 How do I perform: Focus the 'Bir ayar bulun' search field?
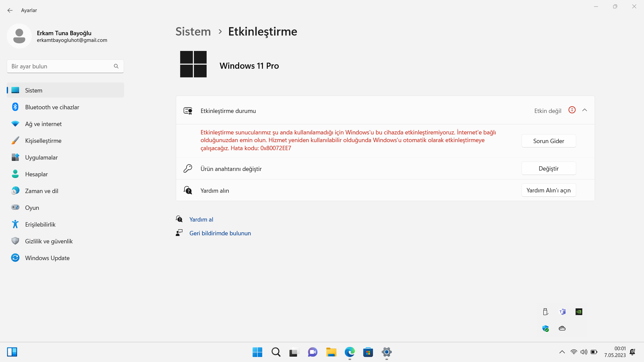[x=65, y=66]
